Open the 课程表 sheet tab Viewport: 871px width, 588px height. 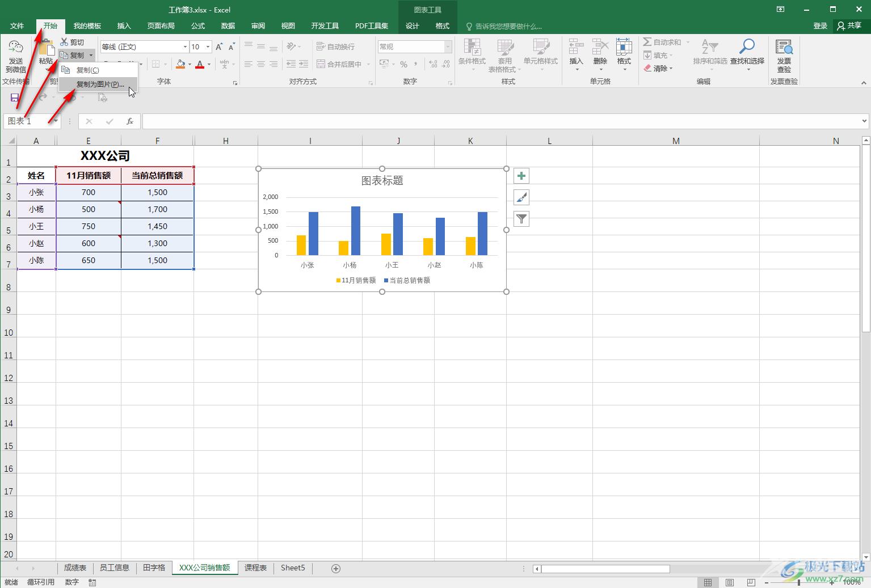point(255,568)
